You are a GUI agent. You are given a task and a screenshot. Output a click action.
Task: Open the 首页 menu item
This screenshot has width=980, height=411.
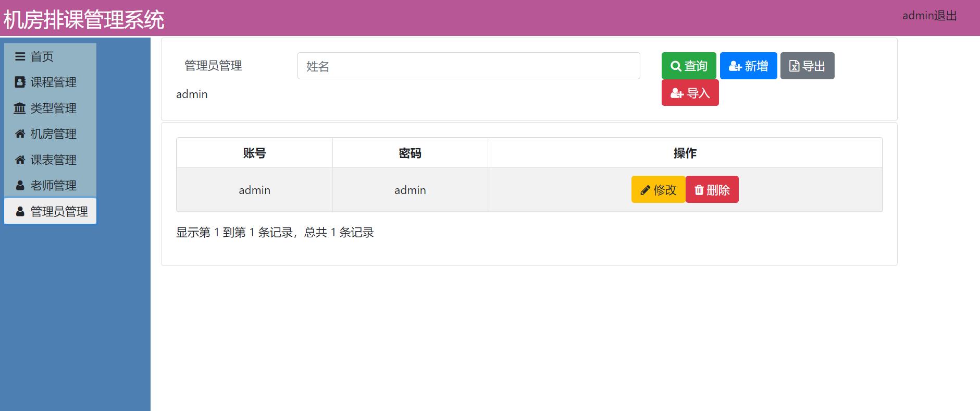(50, 56)
